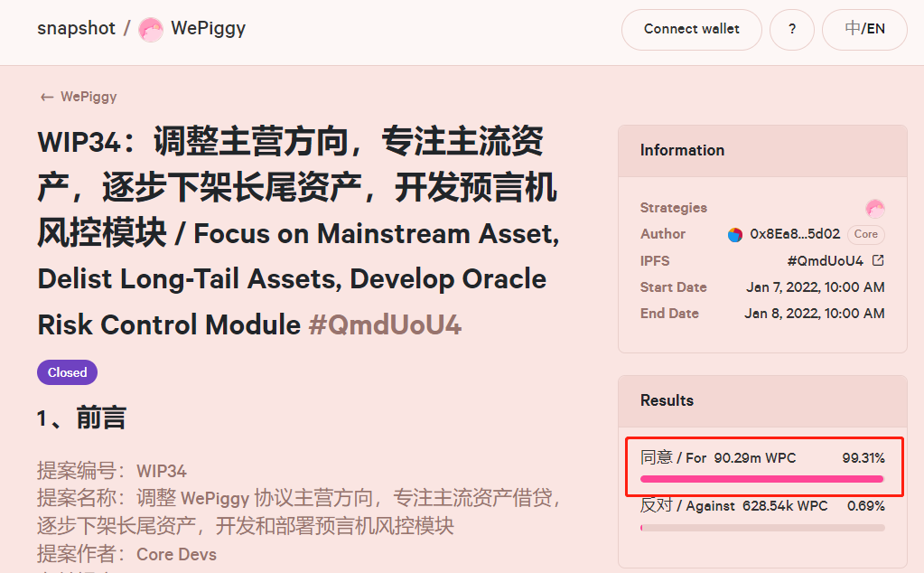The height and width of the screenshot is (573, 924).
Task: Click the WePiggy pink avatar in header
Action: 150,30
